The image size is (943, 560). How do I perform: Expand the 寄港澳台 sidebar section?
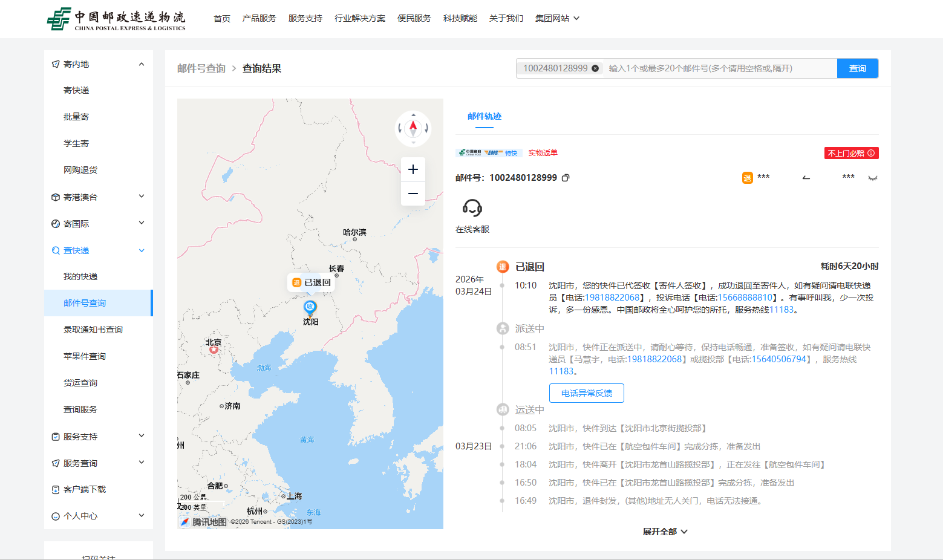click(142, 197)
